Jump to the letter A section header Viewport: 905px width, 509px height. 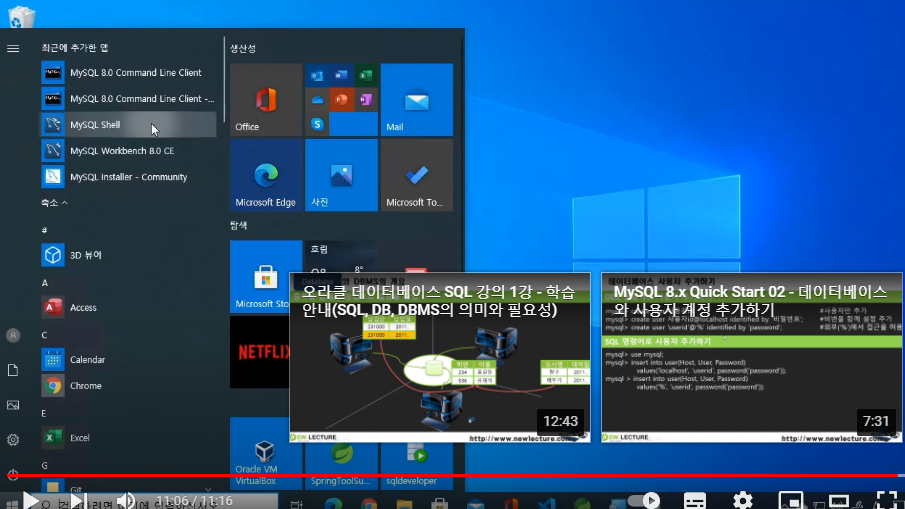45,283
